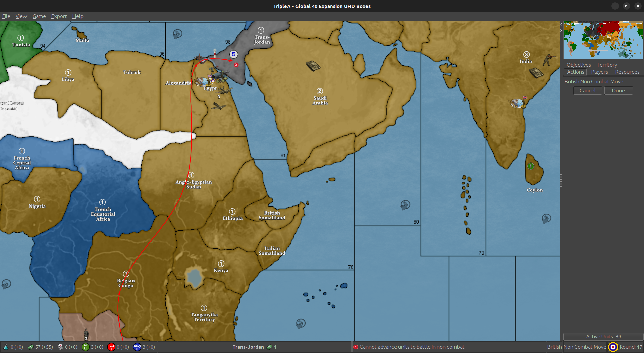Image resolution: width=644 pixels, height=353 pixels.
Task: Select the tank unit in India
Action: (536, 73)
